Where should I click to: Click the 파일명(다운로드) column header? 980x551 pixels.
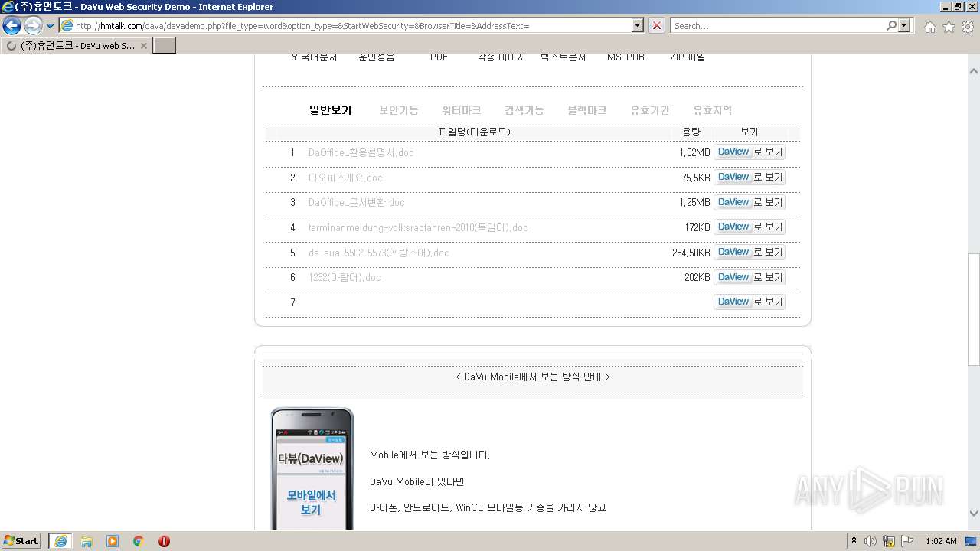click(475, 132)
